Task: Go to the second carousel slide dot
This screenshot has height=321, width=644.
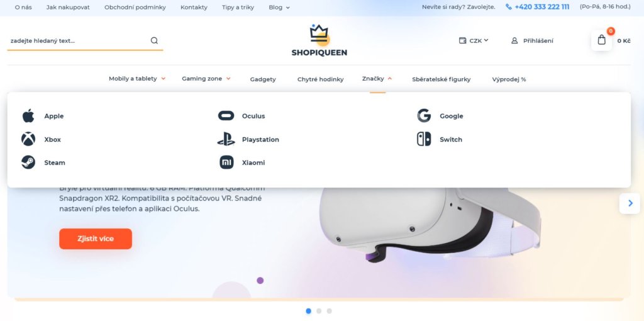Action: [x=319, y=311]
